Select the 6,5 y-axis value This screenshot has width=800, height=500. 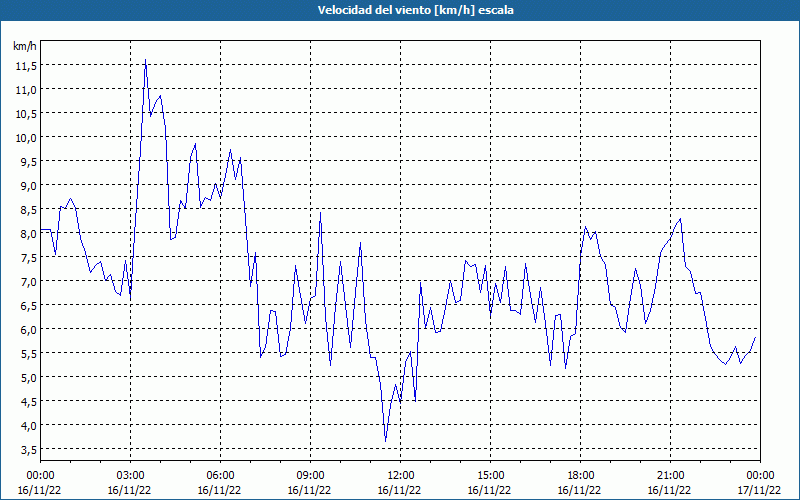point(28,305)
